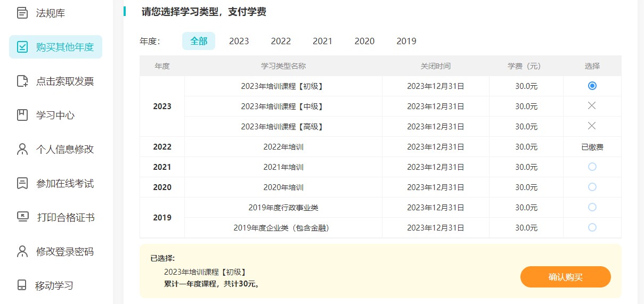Click the 移动学习 phone icon
The image size is (644, 304).
22,285
